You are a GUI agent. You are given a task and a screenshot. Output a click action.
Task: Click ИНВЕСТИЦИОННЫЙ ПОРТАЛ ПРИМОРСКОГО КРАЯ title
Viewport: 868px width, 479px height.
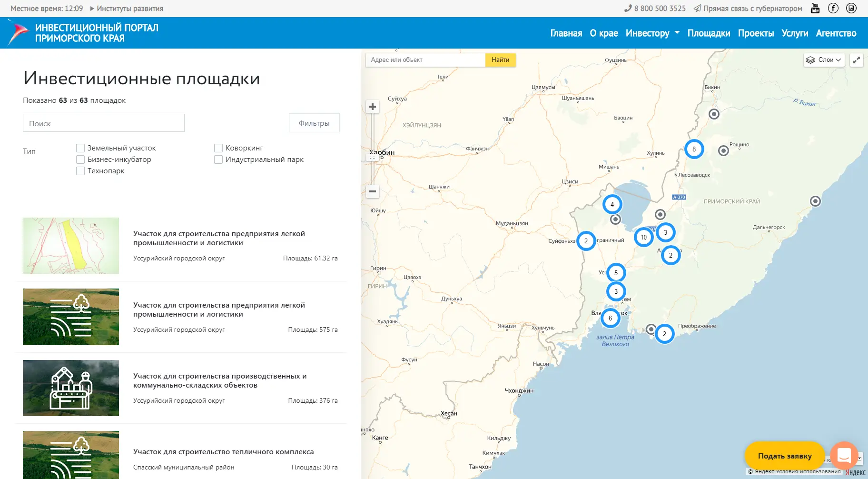click(x=97, y=33)
